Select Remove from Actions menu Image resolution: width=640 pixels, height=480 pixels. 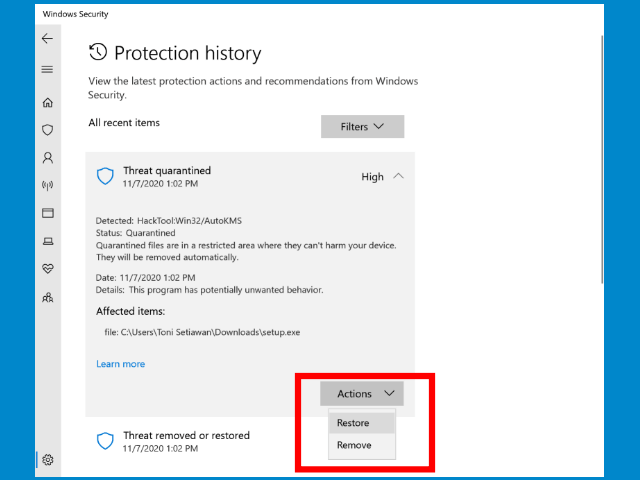click(x=353, y=445)
